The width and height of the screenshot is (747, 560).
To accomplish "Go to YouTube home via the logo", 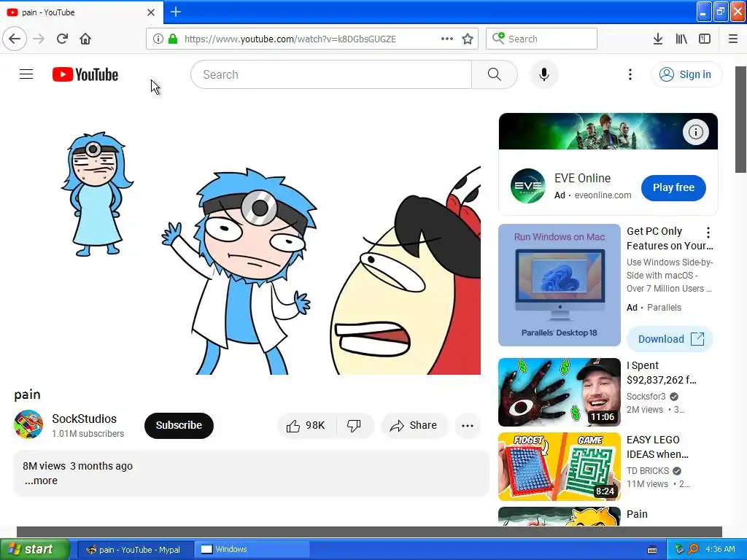I will pos(85,74).
